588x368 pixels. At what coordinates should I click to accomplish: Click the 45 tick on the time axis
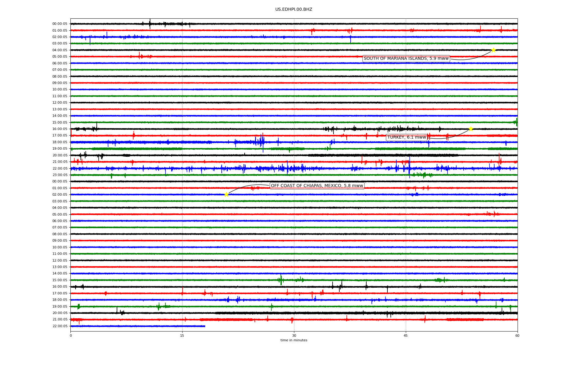(x=406, y=335)
